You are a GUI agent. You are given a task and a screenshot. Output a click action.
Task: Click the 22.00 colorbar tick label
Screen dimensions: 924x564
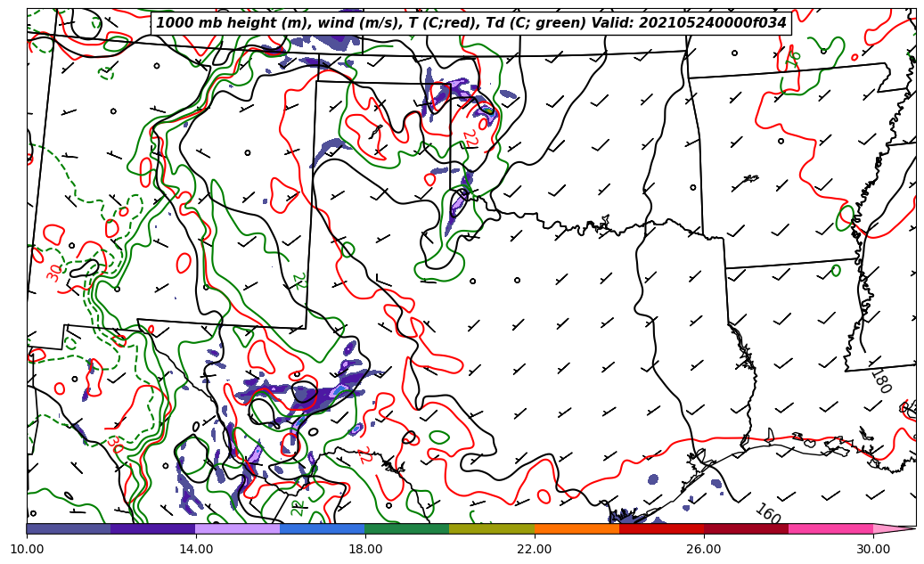pos(535,549)
